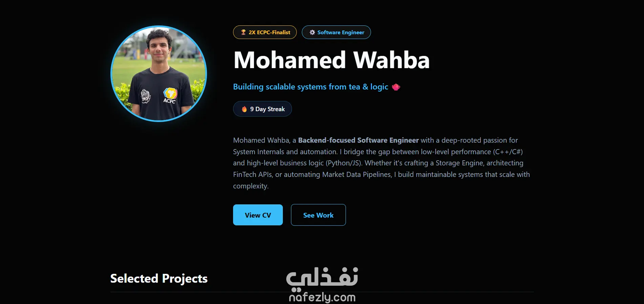Click the Selected Projects heading
Screen dimensions: 644x304
click(159, 279)
